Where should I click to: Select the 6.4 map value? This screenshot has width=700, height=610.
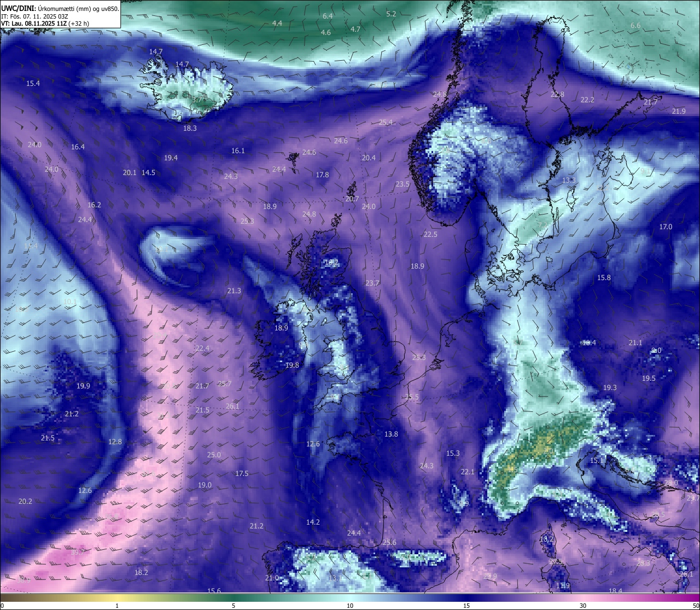coord(328,16)
